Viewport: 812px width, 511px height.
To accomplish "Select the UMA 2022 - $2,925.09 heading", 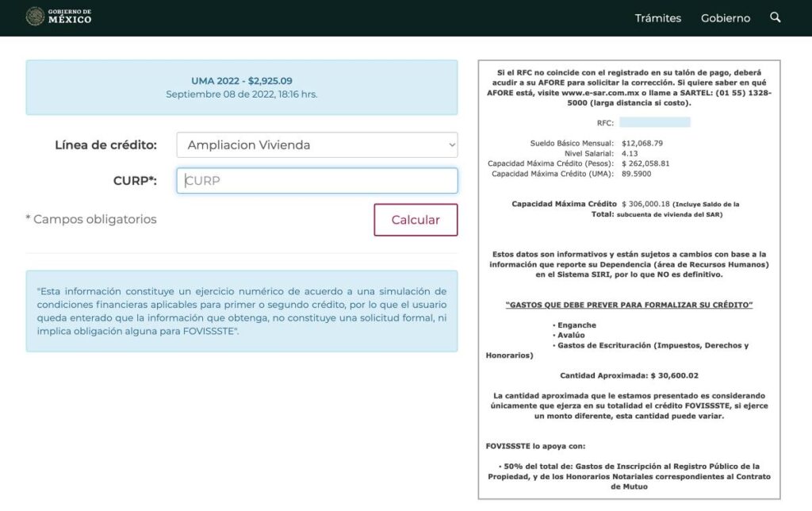I will point(241,81).
